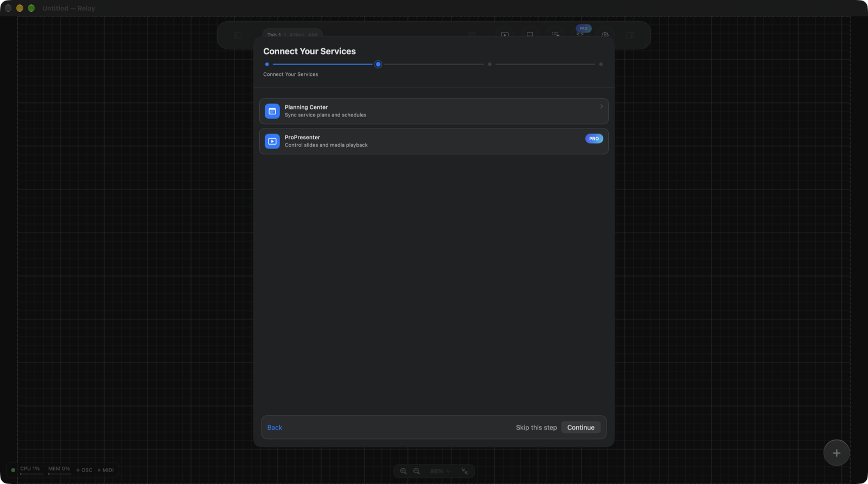The image size is (868, 484).
Task: Click Skip this step
Action: point(536,428)
